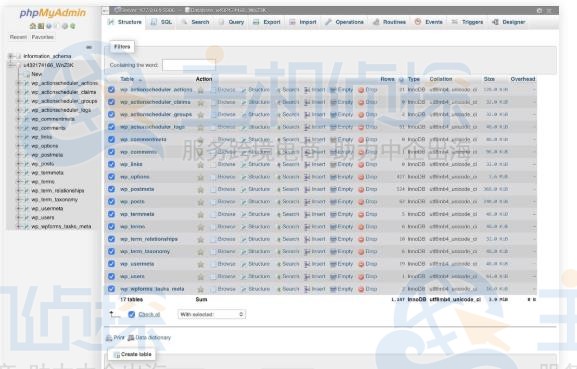The image size is (577, 369).
Task: Click the favorite star for wp_links
Action: pyautogui.click(x=201, y=165)
